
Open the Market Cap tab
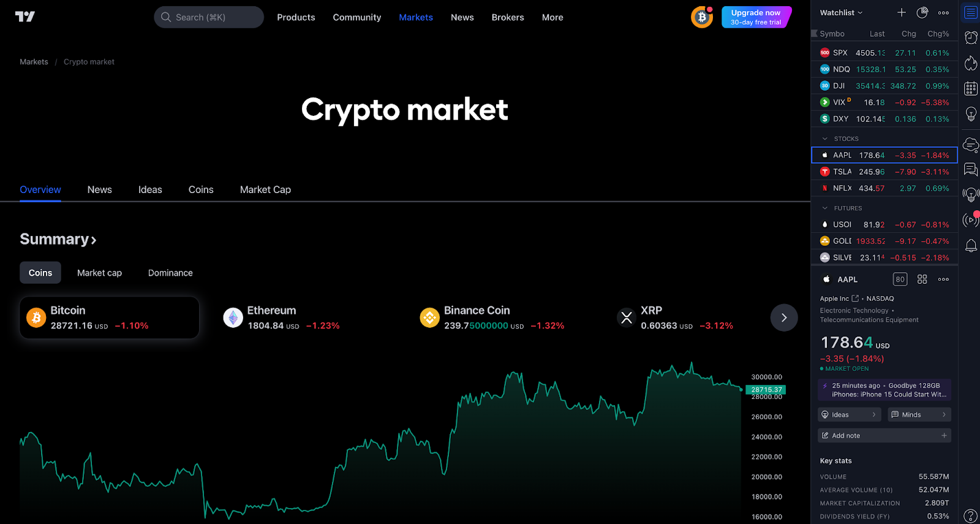[x=265, y=189]
